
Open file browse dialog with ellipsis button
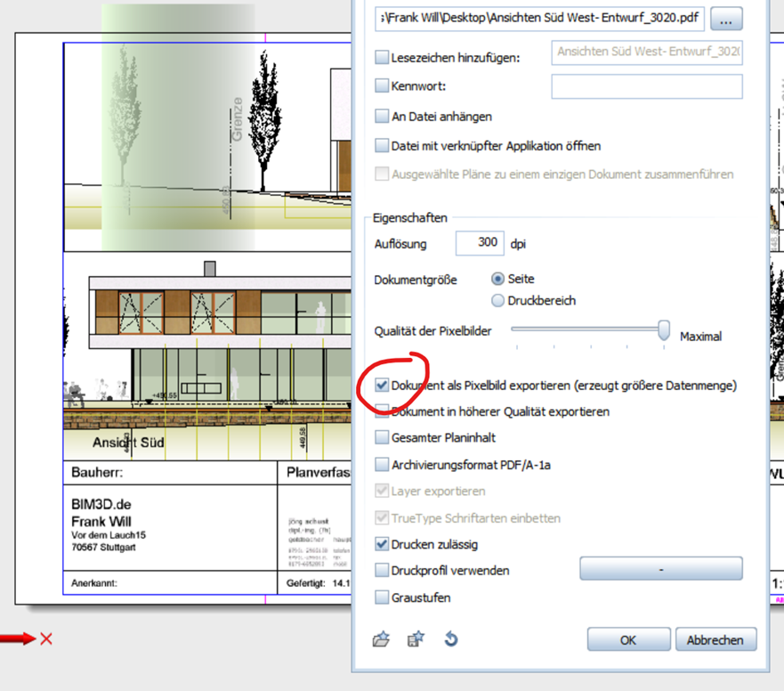click(x=726, y=18)
